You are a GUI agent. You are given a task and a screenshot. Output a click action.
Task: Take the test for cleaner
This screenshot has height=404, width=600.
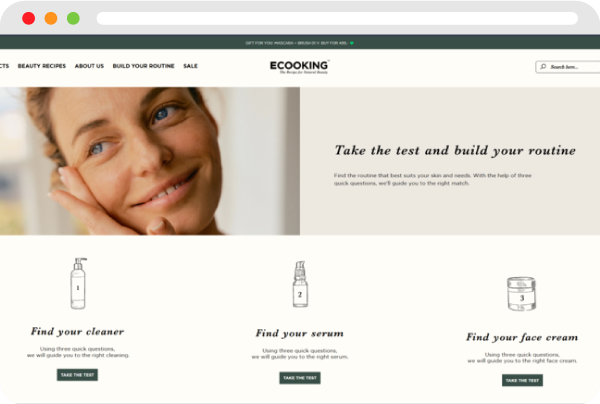77,375
